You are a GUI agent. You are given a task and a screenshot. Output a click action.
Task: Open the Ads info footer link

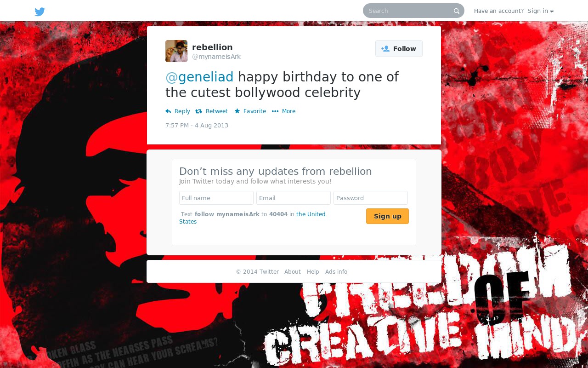point(336,272)
